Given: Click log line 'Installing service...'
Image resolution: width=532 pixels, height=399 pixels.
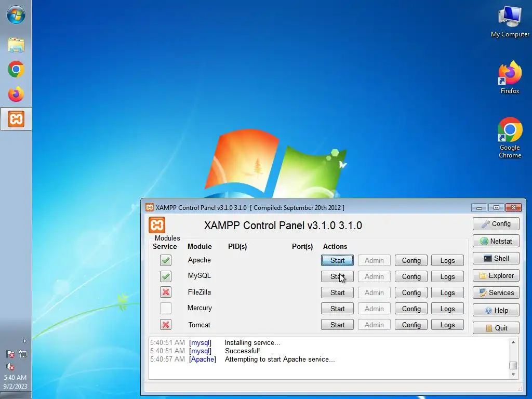Looking at the screenshot, I should 252,343.
